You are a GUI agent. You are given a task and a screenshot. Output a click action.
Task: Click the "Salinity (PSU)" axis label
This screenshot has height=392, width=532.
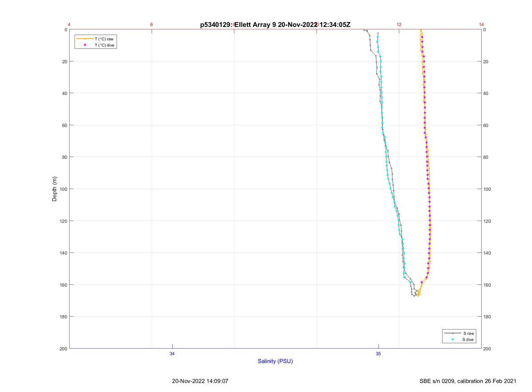275,361
